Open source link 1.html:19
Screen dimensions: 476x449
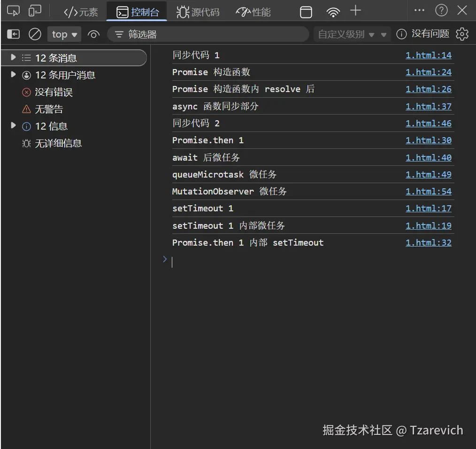(428, 226)
